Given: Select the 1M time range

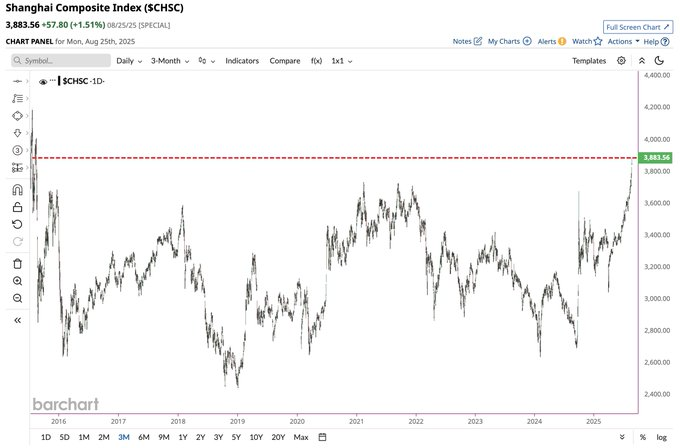Looking at the screenshot, I should pyautogui.click(x=84, y=437).
